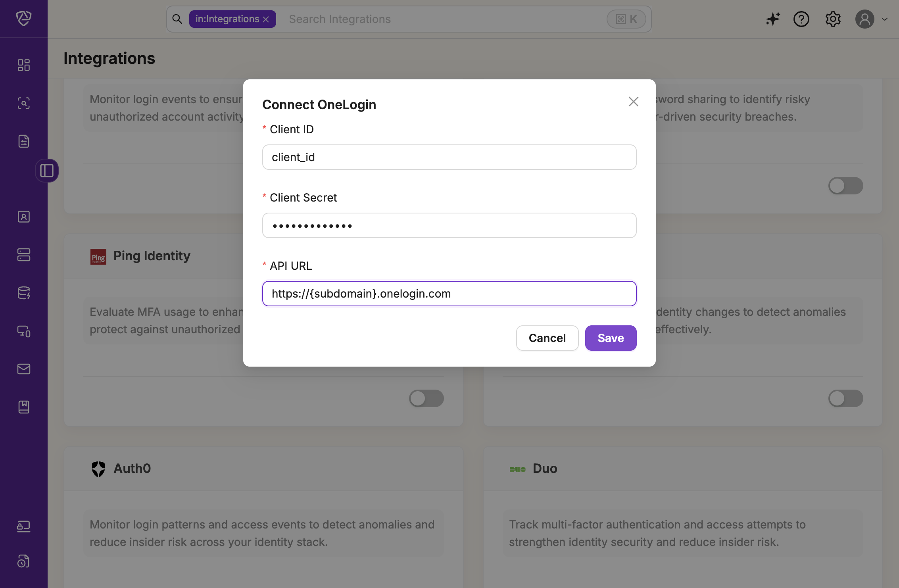Close the Connect OneLogin dialog

[x=633, y=102]
